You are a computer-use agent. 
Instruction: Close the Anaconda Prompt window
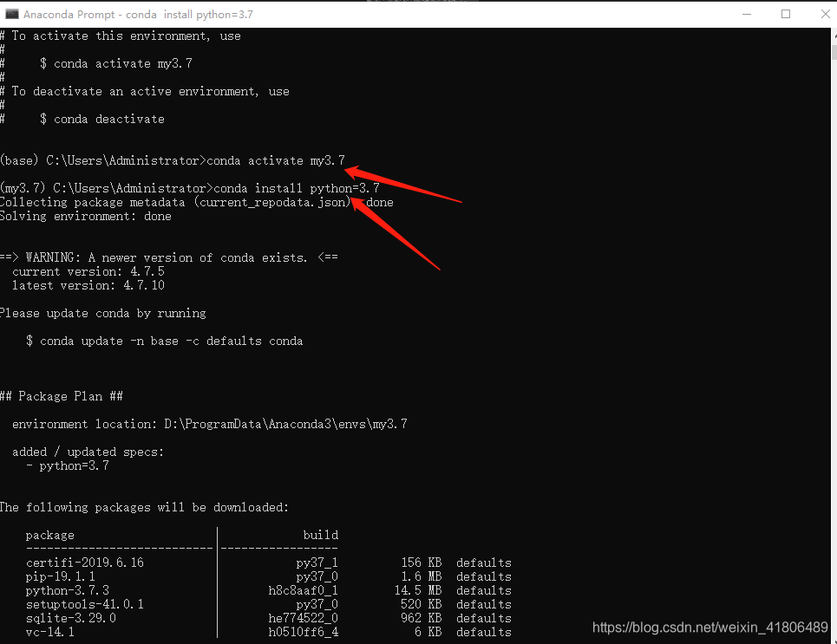tap(825, 14)
